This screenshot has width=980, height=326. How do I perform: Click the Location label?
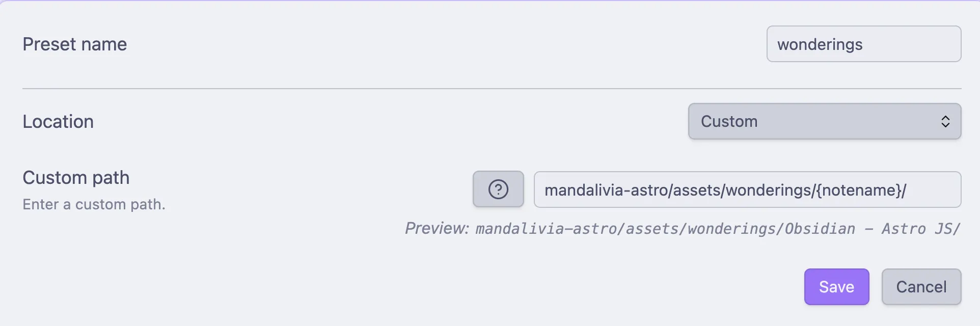(58, 121)
